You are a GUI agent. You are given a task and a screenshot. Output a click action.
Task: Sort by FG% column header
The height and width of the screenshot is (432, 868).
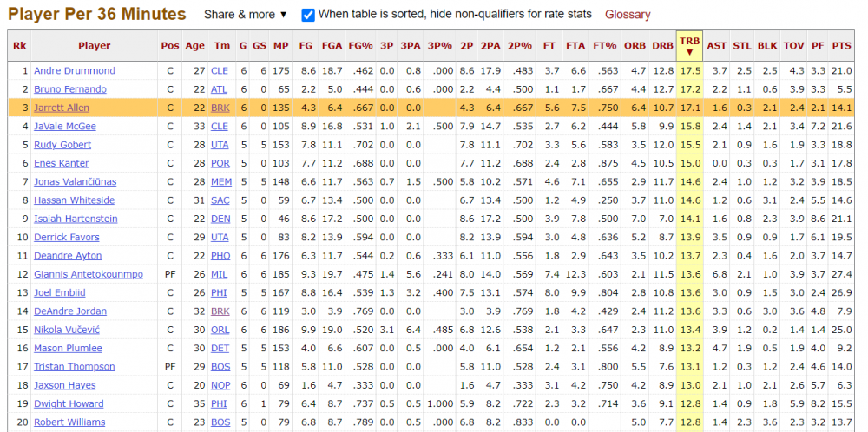(x=360, y=45)
